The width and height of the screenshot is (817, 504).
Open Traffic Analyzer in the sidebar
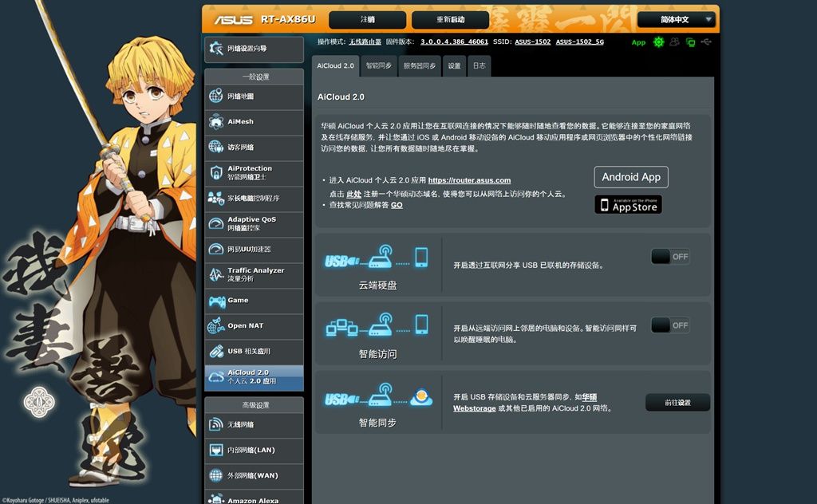tap(254, 274)
